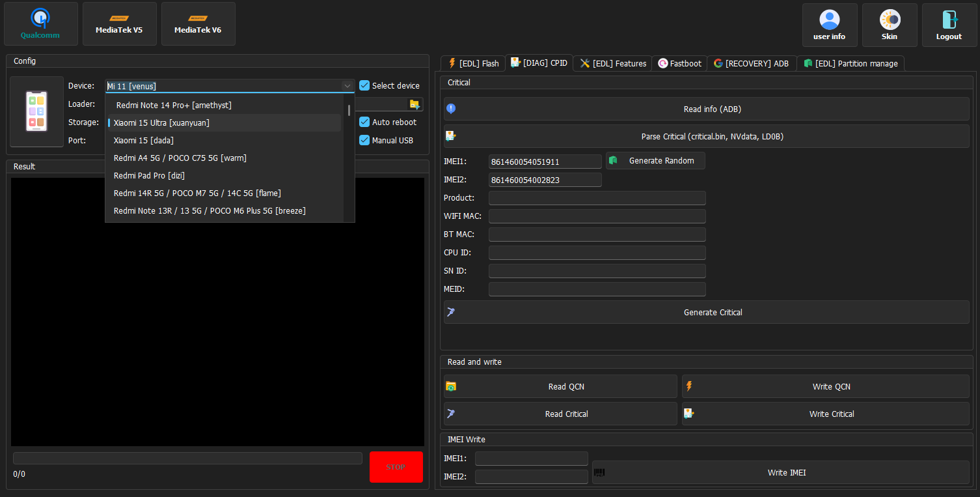Change the application skin
This screenshot has height=497, width=980.
pyautogui.click(x=889, y=25)
